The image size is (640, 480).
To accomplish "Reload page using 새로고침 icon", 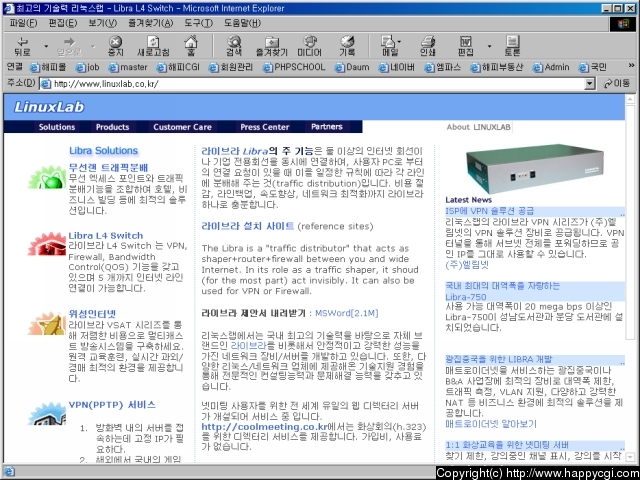I will point(153,46).
